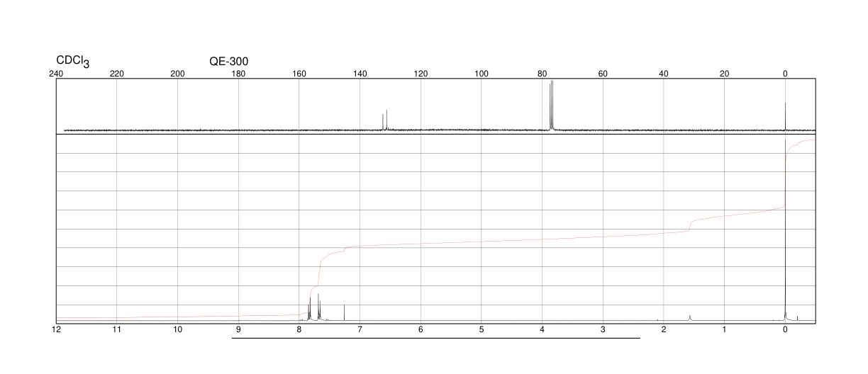Click the TMS carbon peak at 0 ppm
Screen dimensions: 868x374
pos(785,117)
